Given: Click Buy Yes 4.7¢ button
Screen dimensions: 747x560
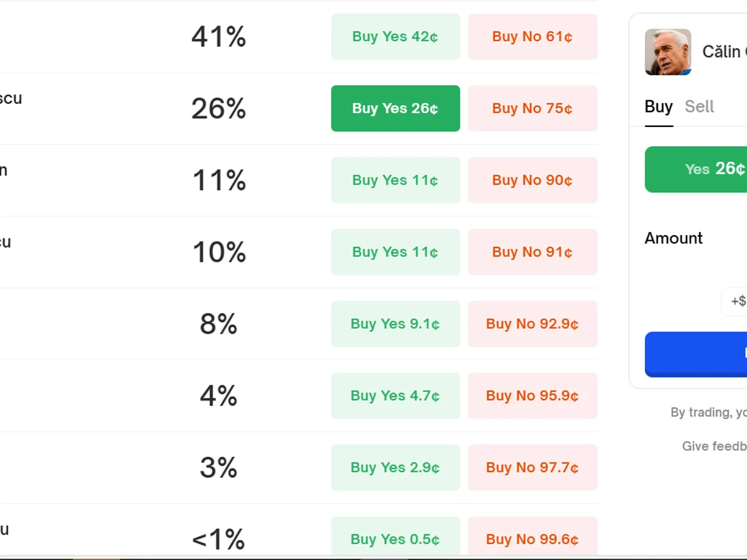Looking at the screenshot, I should (x=395, y=396).
